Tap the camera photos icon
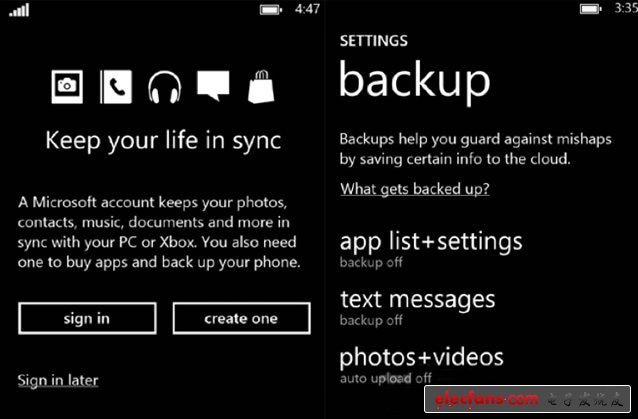 (x=67, y=87)
